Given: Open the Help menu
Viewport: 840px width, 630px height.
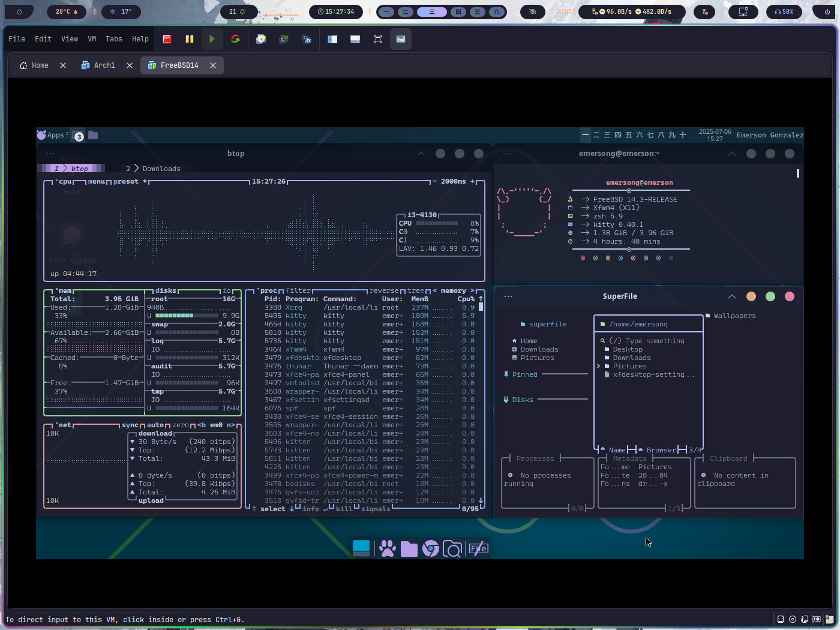Looking at the screenshot, I should [x=140, y=39].
